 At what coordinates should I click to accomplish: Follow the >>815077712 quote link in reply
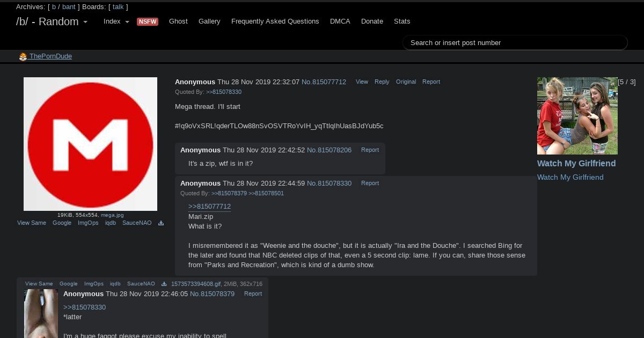(209, 207)
